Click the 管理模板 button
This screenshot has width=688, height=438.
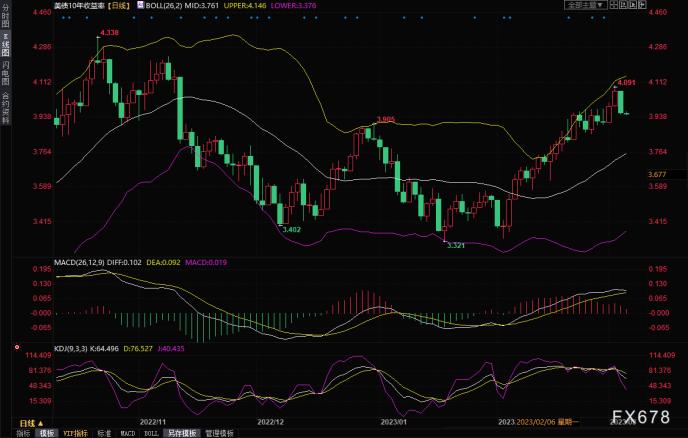[219, 433]
